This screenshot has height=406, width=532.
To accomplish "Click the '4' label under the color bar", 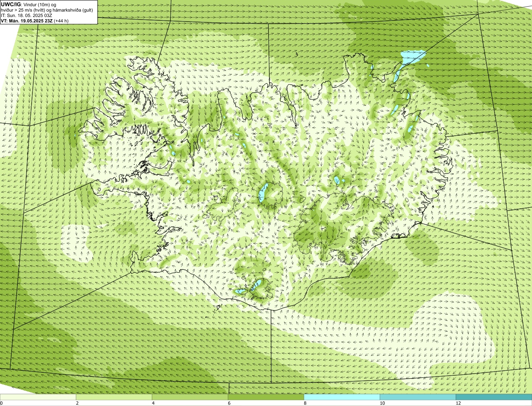I will click(153, 403).
